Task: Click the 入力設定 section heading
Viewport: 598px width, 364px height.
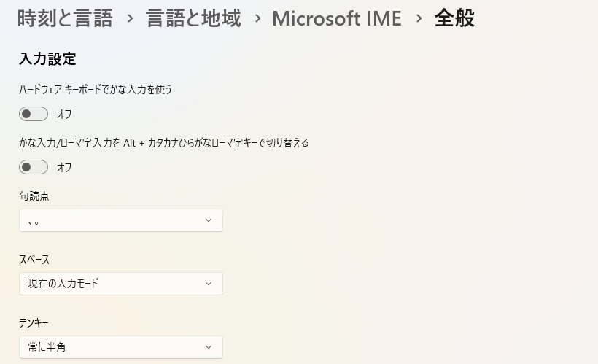Action: [47, 59]
